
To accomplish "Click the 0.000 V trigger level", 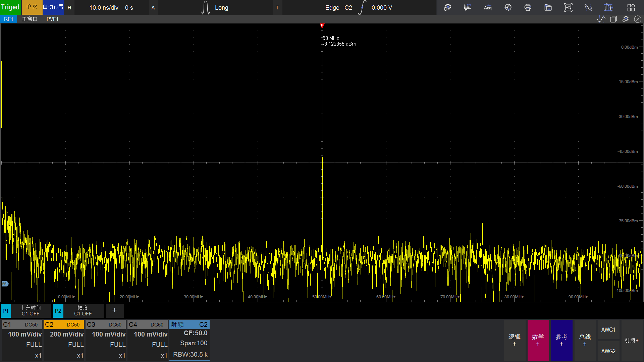I will pyautogui.click(x=382, y=7).
